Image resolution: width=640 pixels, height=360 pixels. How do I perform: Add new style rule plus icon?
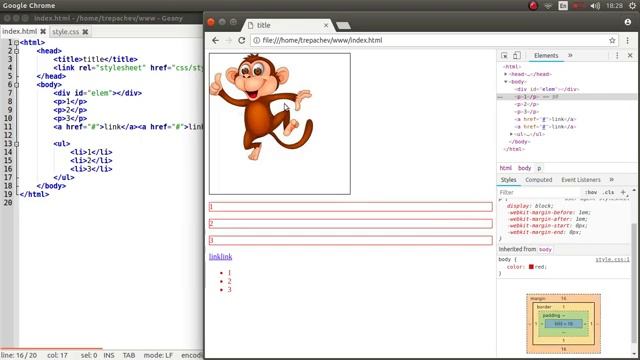[x=623, y=192]
